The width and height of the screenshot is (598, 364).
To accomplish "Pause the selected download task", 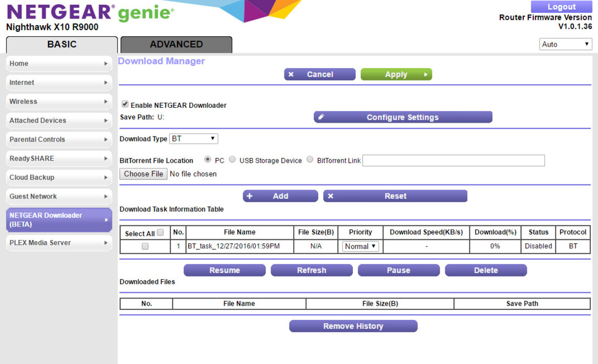I will 398,270.
